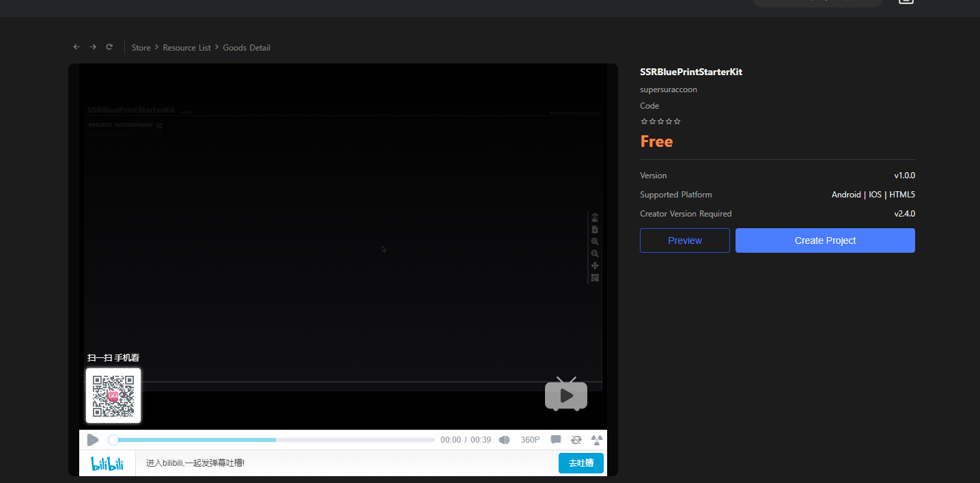Click the danmaku input prompt text
This screenshot has height=483, width=980.
195,463
